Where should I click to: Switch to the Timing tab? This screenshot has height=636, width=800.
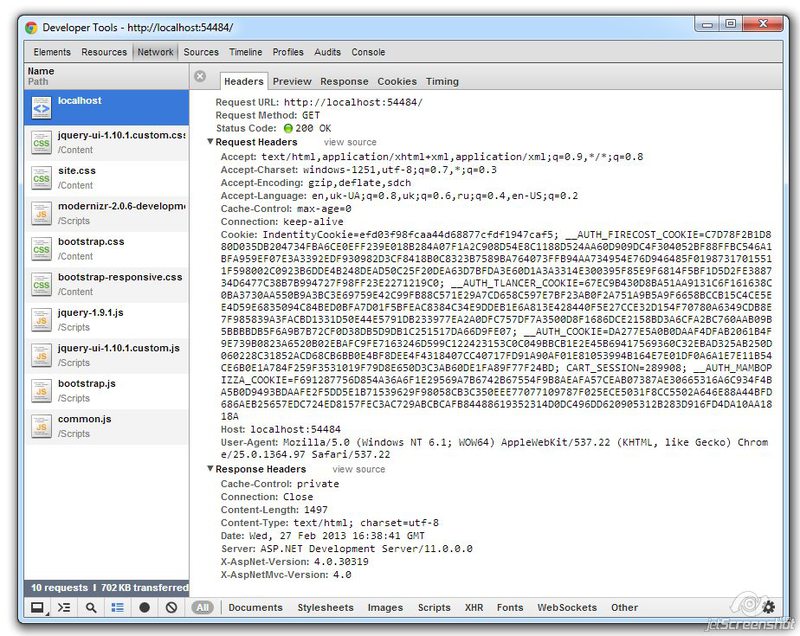442,82
